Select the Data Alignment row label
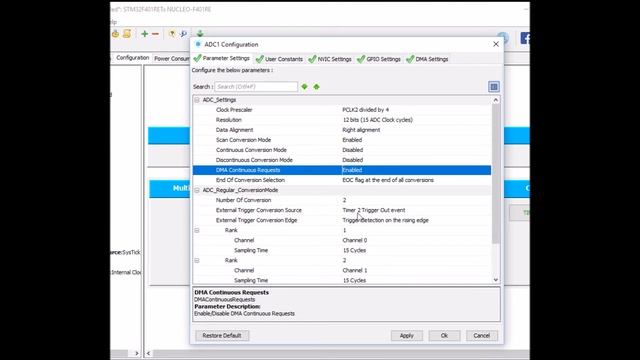Viewport: 640px width, 360px height. [x=234, y=130]
